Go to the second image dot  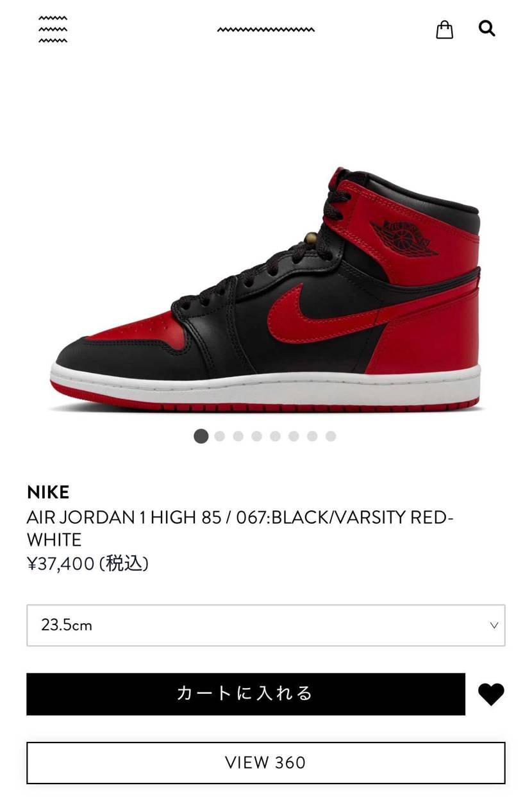tap(220, 436)
